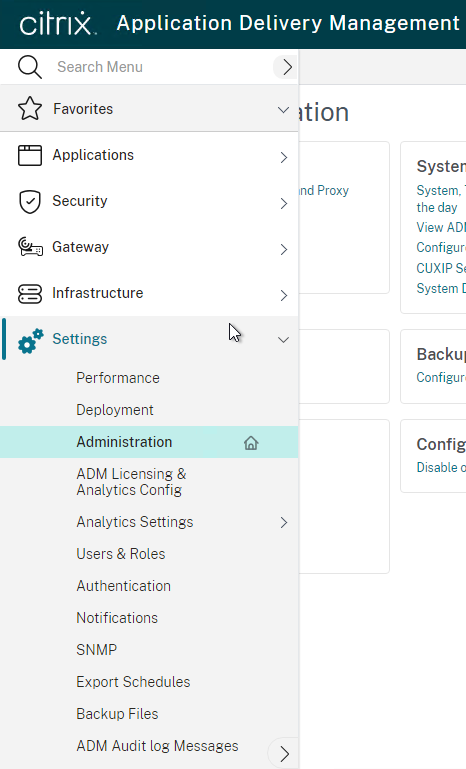This screenshot has height=769, width=466.
Task: Expand the Infrastructure submenu arrow
Action: coord(284,295)
